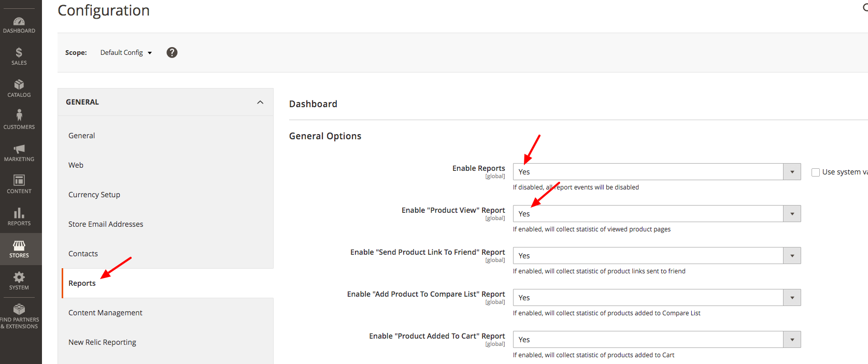Click "If disabled, all report events" note

coord(576,187)
